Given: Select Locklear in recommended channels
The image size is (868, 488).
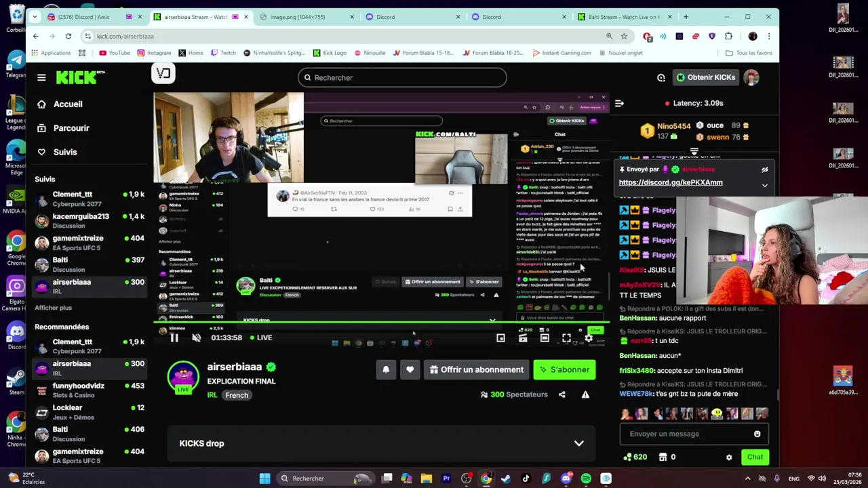Looking at the screenshot, I should tap(90, 412).
